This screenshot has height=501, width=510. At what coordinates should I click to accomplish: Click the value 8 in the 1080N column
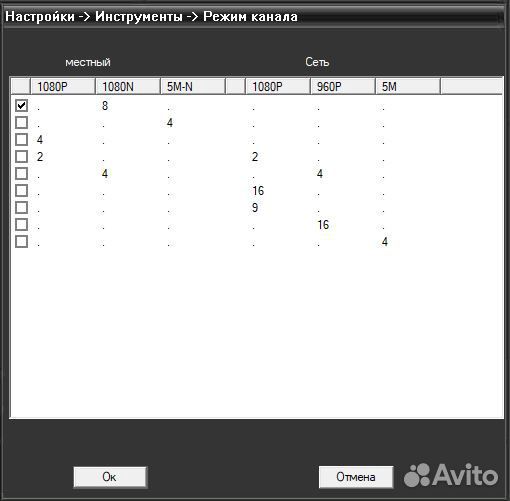pyautogui.click(x=105, y=106)
